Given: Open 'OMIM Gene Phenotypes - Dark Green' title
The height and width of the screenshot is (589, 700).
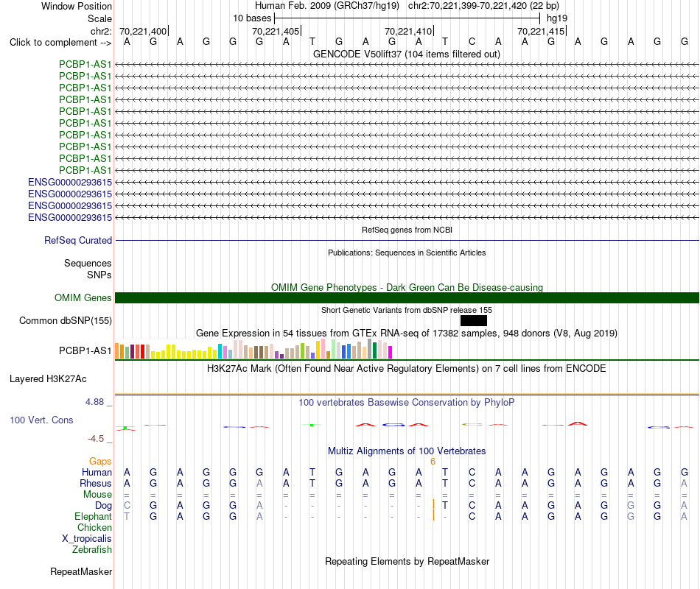Looking at the screenshot, I should point(407,287).
